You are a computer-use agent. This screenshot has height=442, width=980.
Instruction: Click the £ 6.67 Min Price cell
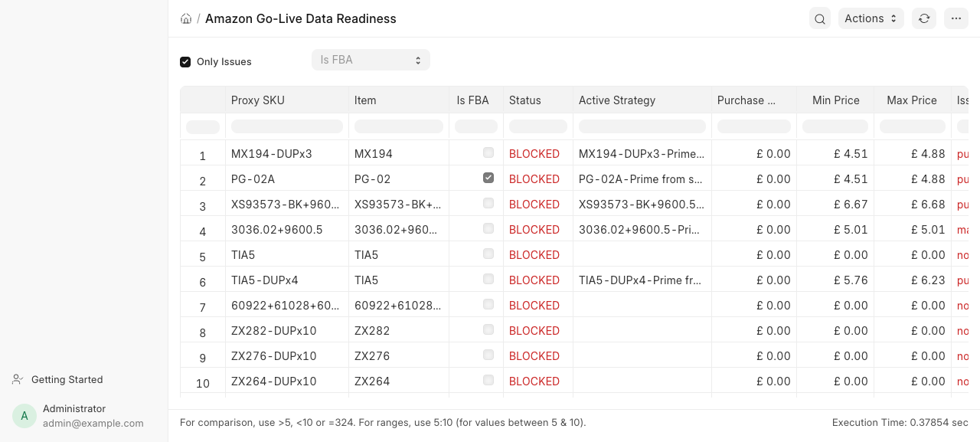[835, 204]
